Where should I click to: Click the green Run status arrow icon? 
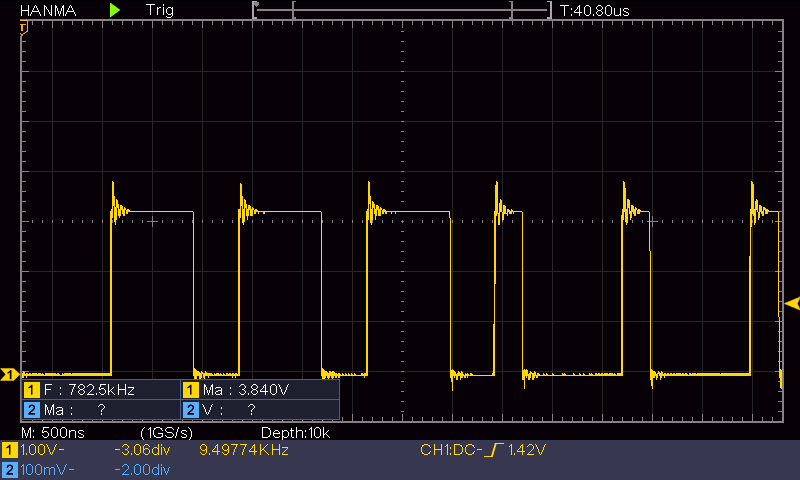click(115, 9)
